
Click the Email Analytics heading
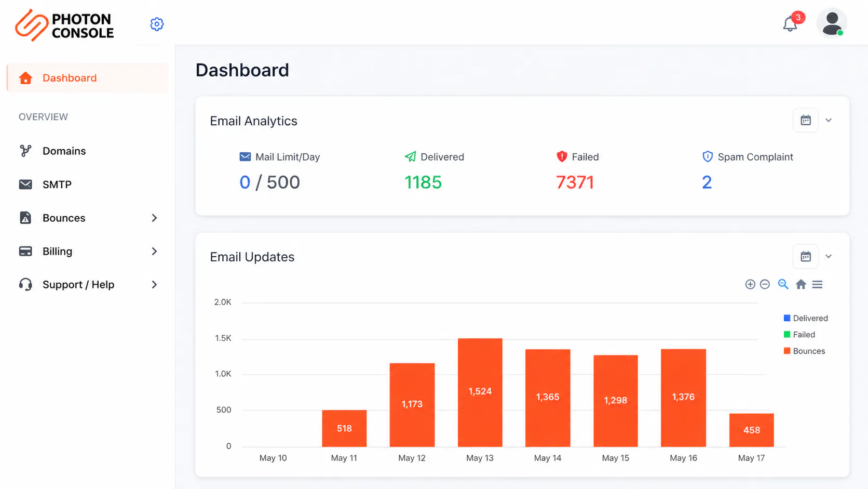[x=254, y=121]
